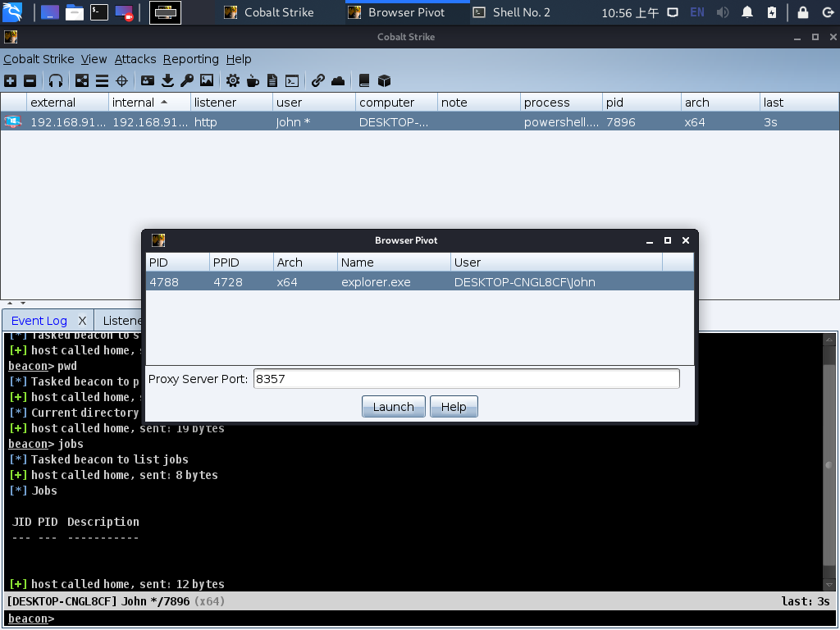840x630 pixels.
Task: Click the Proxy Server Port field
Action: [466, 379]
